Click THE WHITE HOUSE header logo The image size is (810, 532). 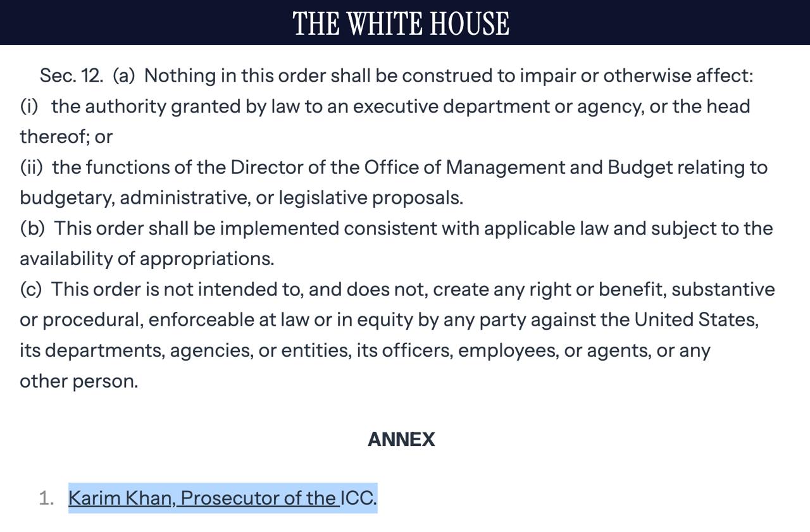(401, 23)
